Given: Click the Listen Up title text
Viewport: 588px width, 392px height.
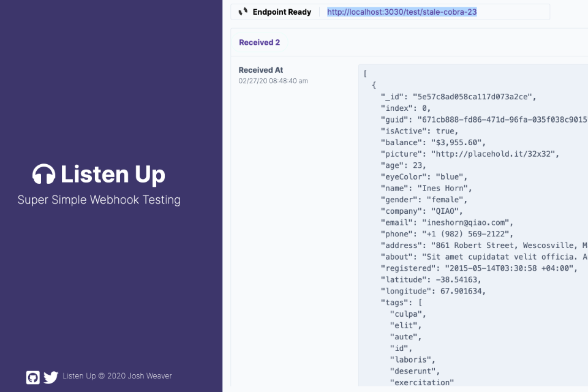Looking at the screenshot, I should pyautogui.click(x=113, y=175).
